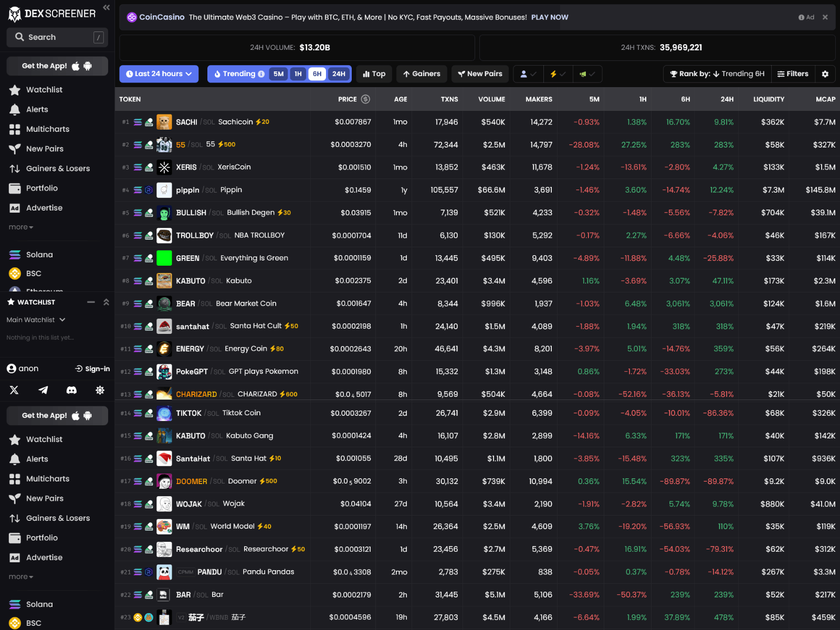Select the 1H trending timeframe

[298, 74]
